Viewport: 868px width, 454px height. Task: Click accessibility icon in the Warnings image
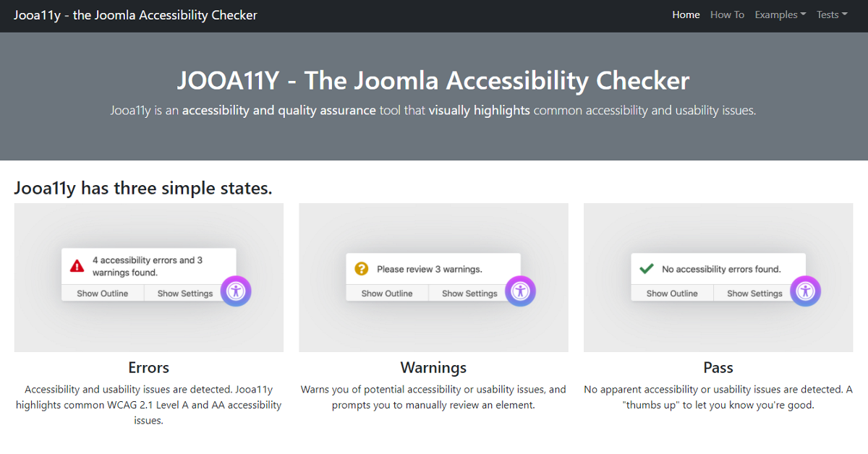coord(521,291)
